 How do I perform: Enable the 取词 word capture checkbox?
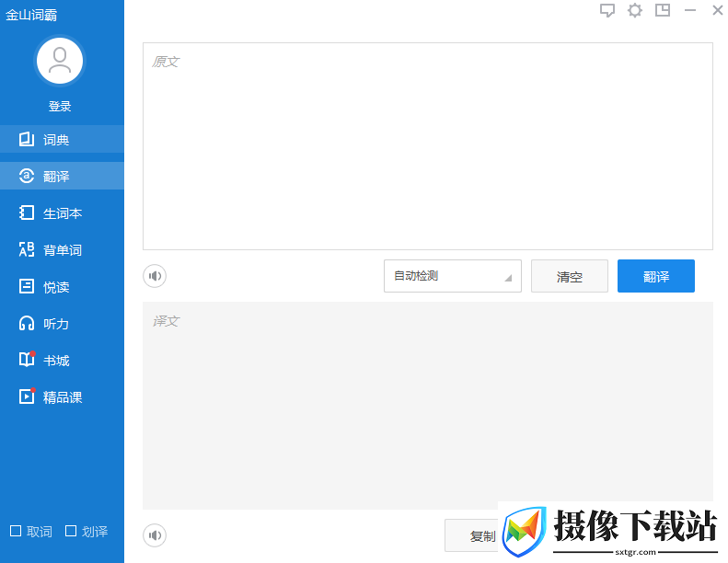coord(16,531)
